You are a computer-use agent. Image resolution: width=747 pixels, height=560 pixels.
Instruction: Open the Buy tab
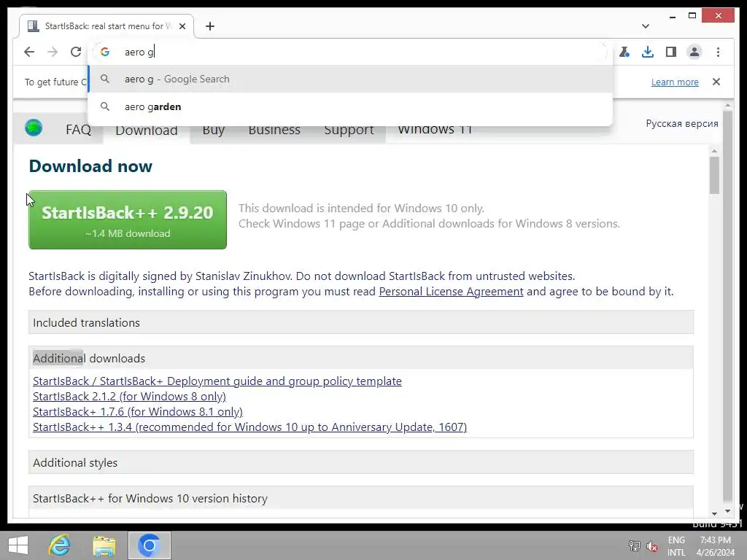click(214, 131)
